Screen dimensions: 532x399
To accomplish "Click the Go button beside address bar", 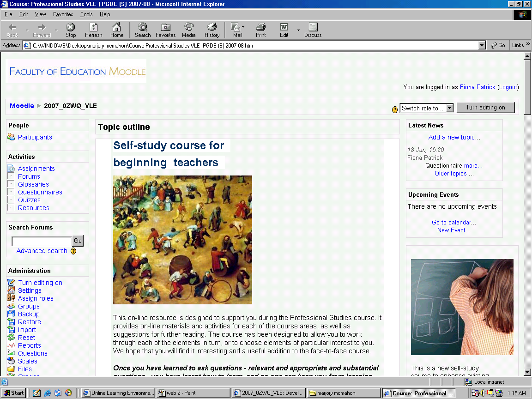I will 498,45.
